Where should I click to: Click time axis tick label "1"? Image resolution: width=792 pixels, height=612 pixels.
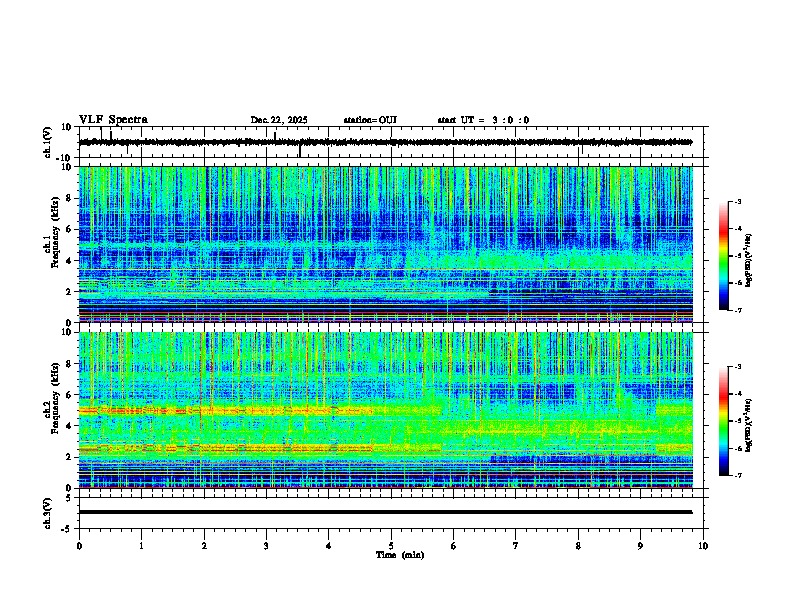tap(141, 546)
